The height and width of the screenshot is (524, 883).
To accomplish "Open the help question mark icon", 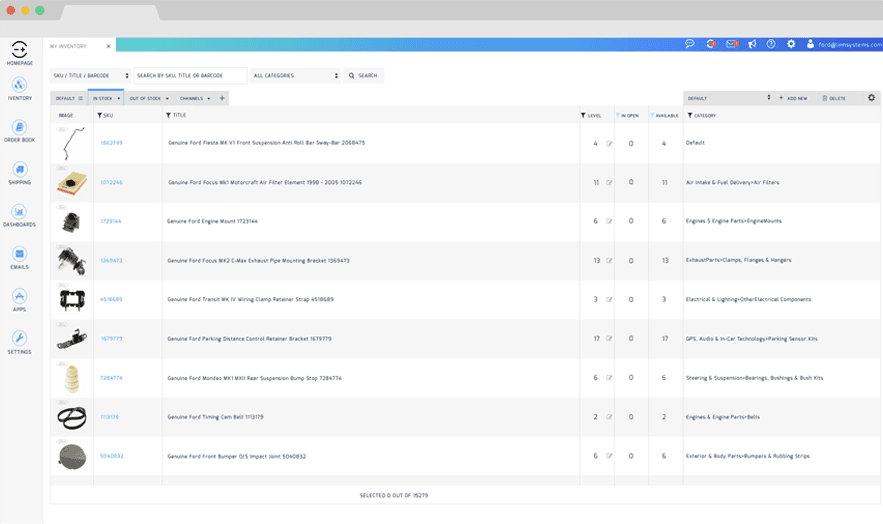I will click(771, 44).
